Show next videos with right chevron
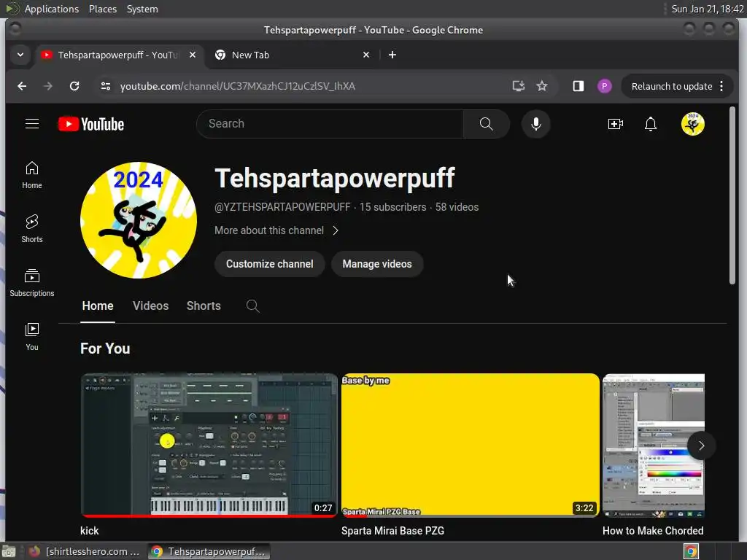 (x=701, y=446)
